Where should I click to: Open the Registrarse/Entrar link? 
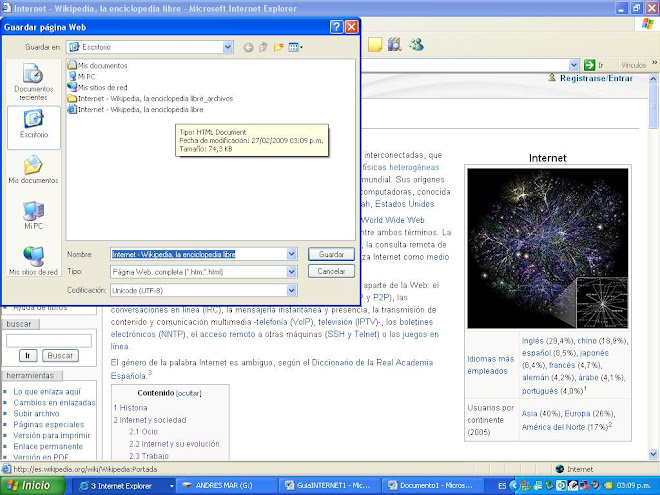click(x=596, y=78)
